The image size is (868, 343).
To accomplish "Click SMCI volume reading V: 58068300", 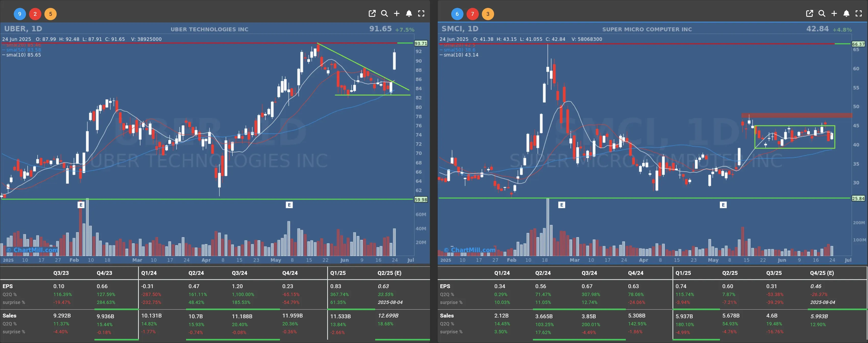I will click(x=587, y=39).
